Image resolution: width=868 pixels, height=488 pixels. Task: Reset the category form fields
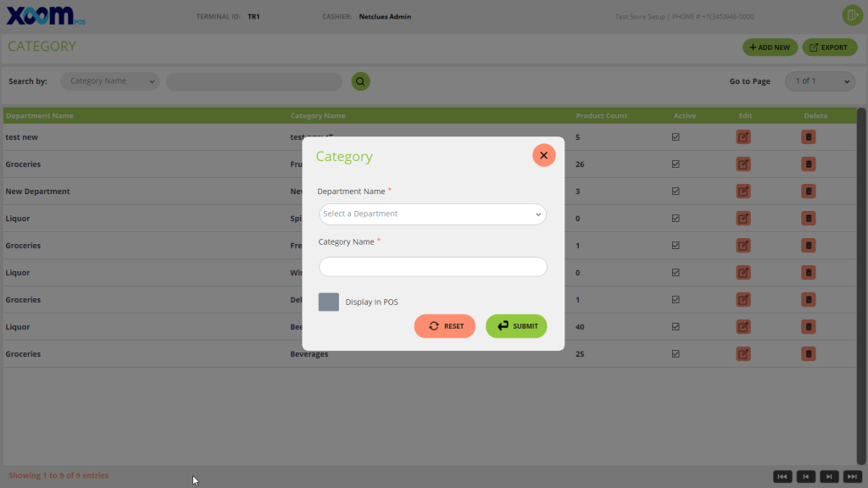(445, 326)
